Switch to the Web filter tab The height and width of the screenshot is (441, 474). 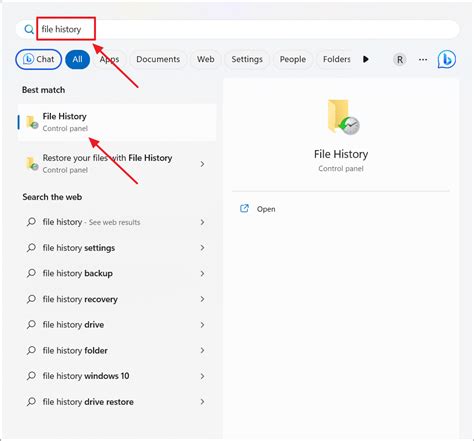coord(206,59)
